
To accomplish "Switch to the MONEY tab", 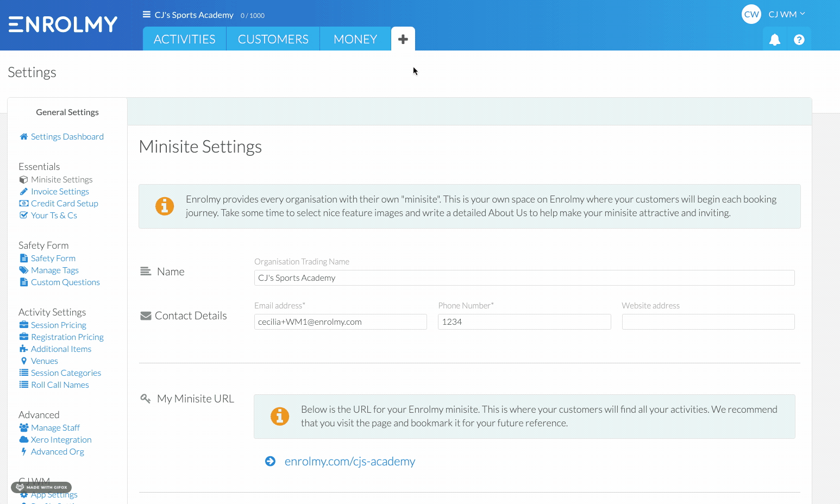I will pyautogui.click(x=355, y=39).
